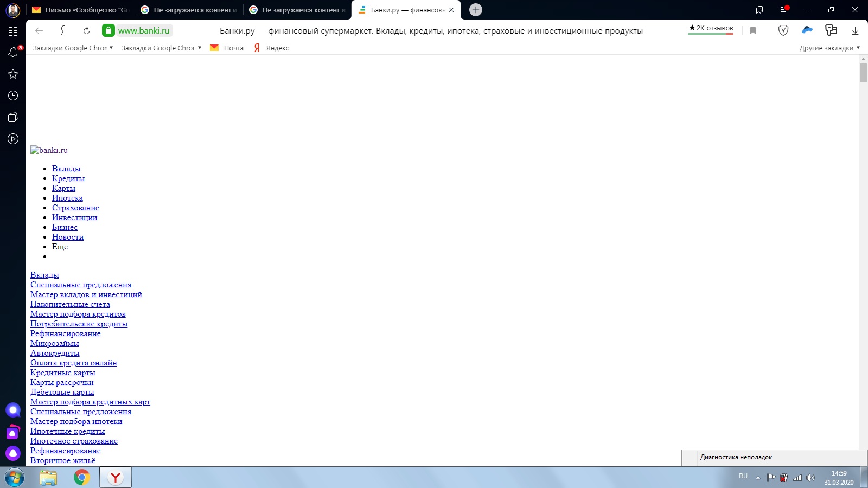868x488 pixels.
Task: Click the 'Ещё' menu item
Action: (60, 247)
